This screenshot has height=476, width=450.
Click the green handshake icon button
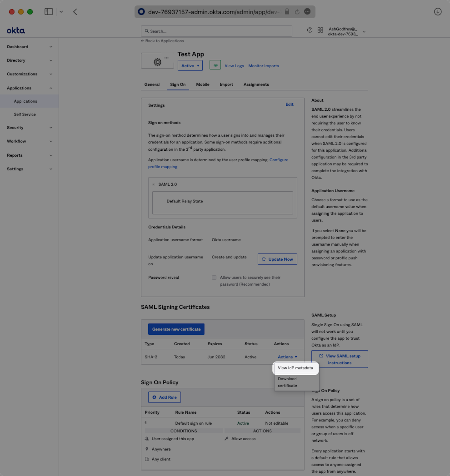tap(215, 65)
